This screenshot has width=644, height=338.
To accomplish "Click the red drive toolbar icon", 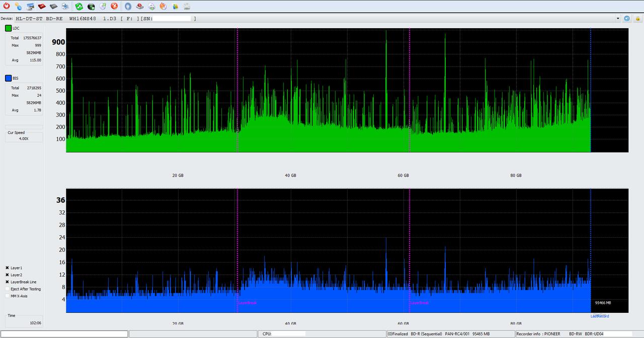I will pos(42,6).
